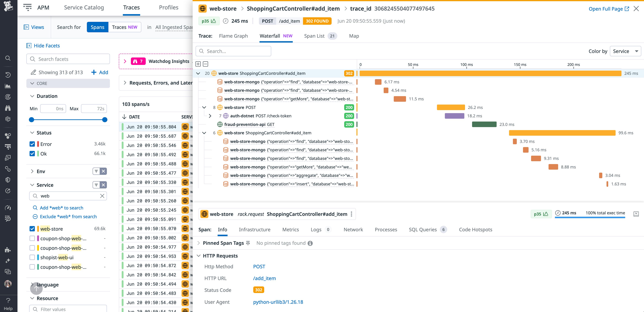644x312 pixels.
Task: Click the search magnifier in left sidebar
Action: click(x=8, y=58)
